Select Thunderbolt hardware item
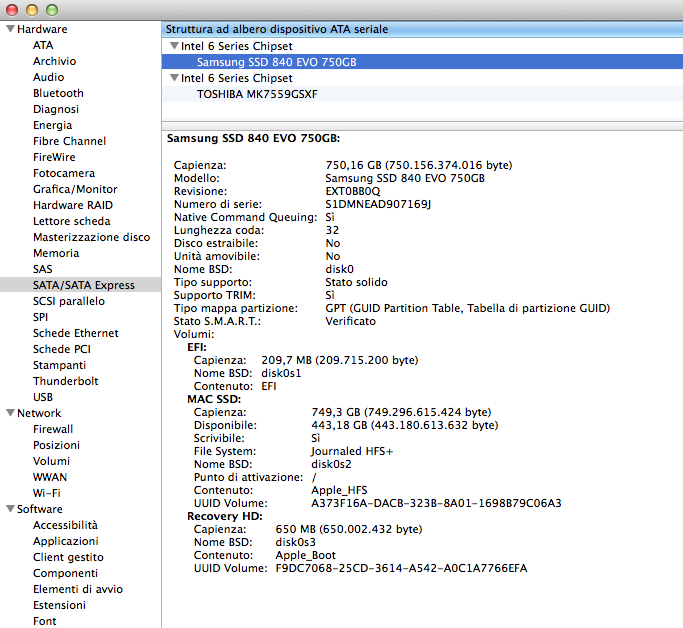Screen dimensions: 683x628 (x=66, y=381)
